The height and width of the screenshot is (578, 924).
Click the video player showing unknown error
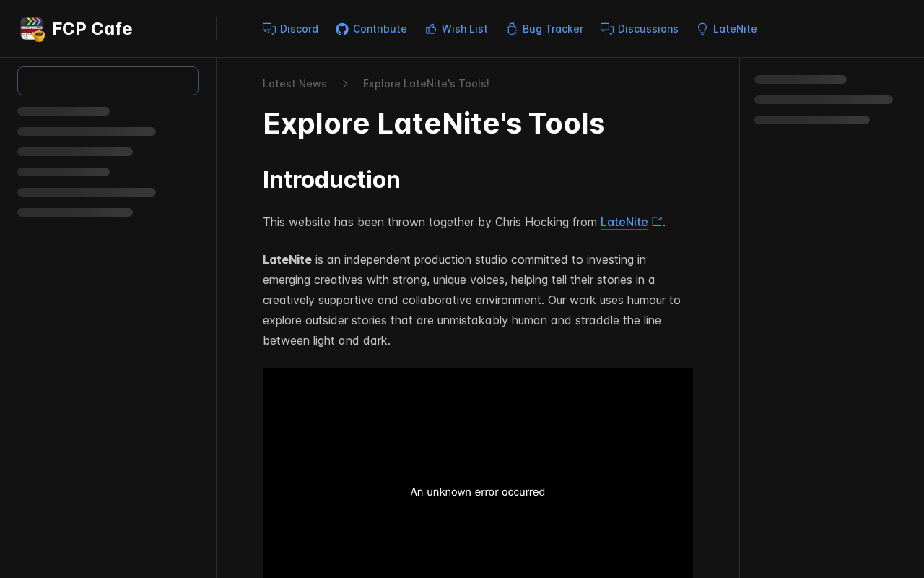point(478,473)
